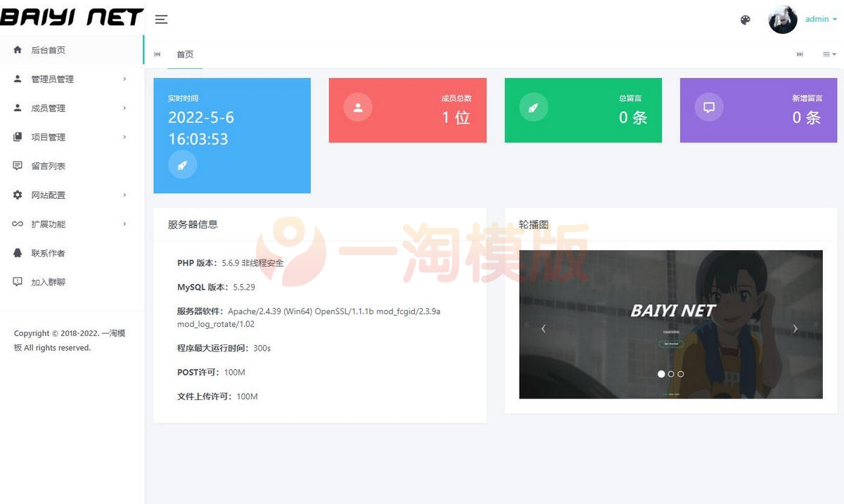Collapse the sidebar via hamburger icon
This screenshot has width=844, height=504.
(x=161, y=20)
